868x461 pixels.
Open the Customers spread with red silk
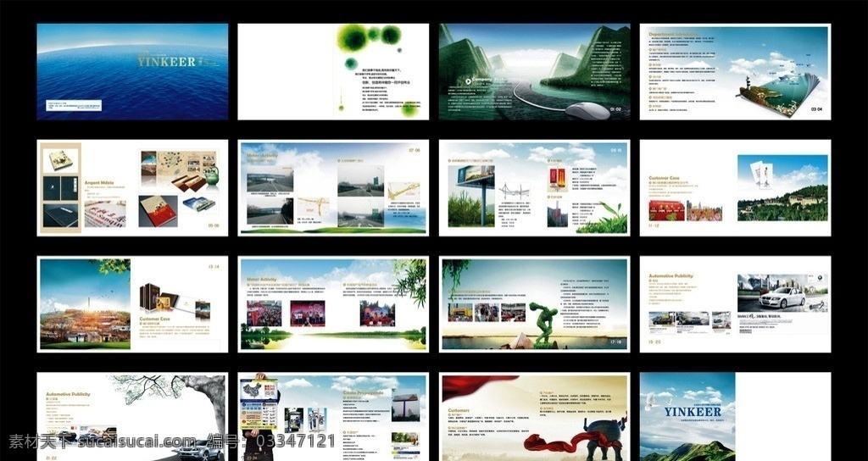tap(534, 417)
